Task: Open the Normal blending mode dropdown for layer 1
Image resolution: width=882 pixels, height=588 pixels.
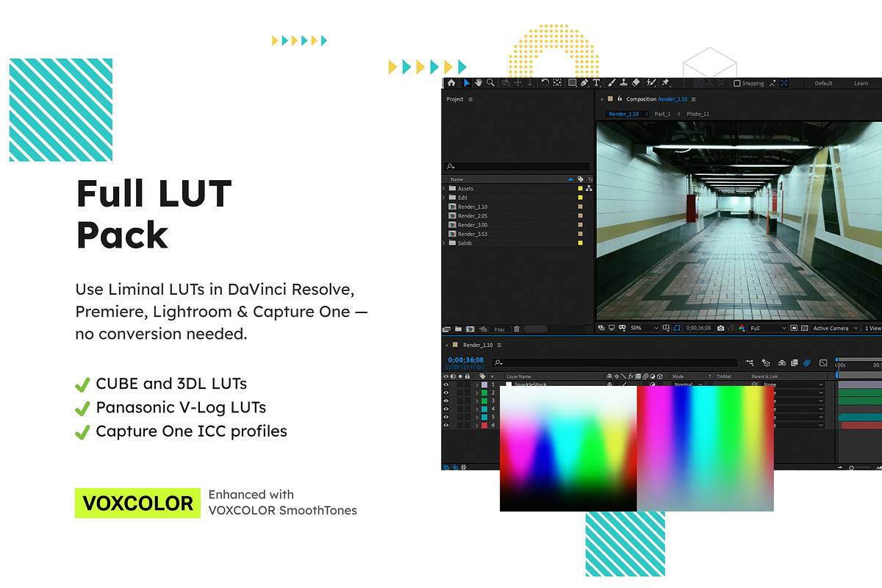Action: click(x=689, y=384)
